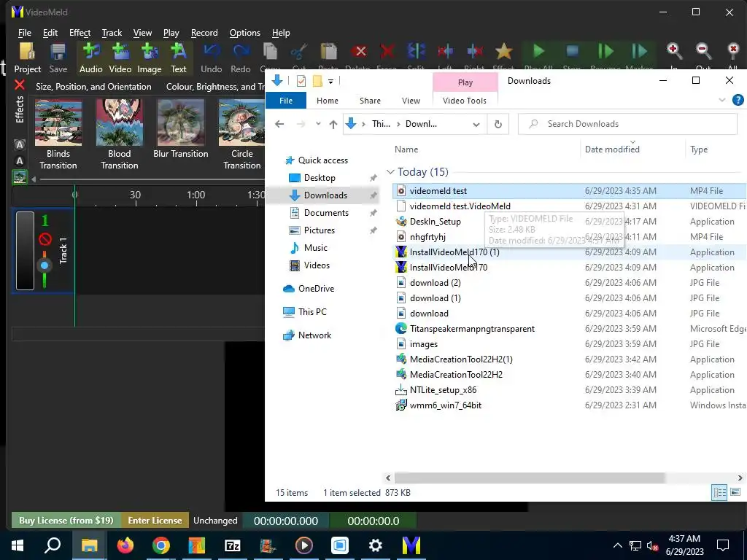Screen dimensions: 747x560
Task: Click the Track 1 volume slider knob
Action: click(x=44, y=265)
